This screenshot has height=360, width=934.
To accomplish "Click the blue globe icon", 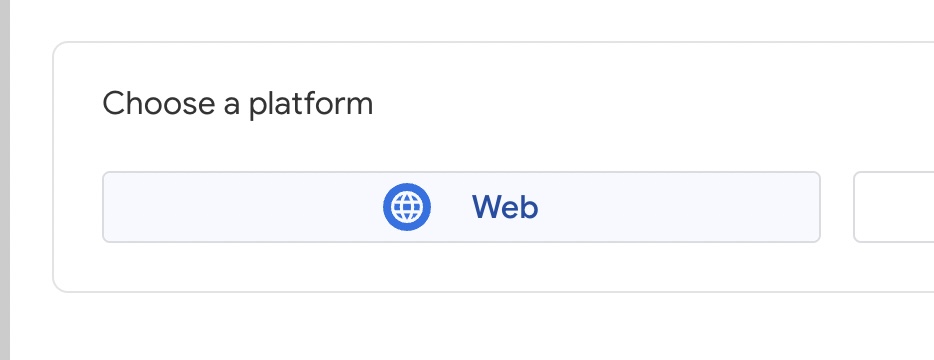I will (407, 207).
